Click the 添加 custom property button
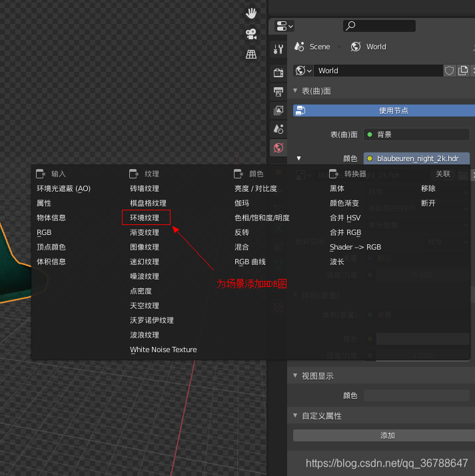The width and height of the screenshot is (475, 476). coord(384,435)
